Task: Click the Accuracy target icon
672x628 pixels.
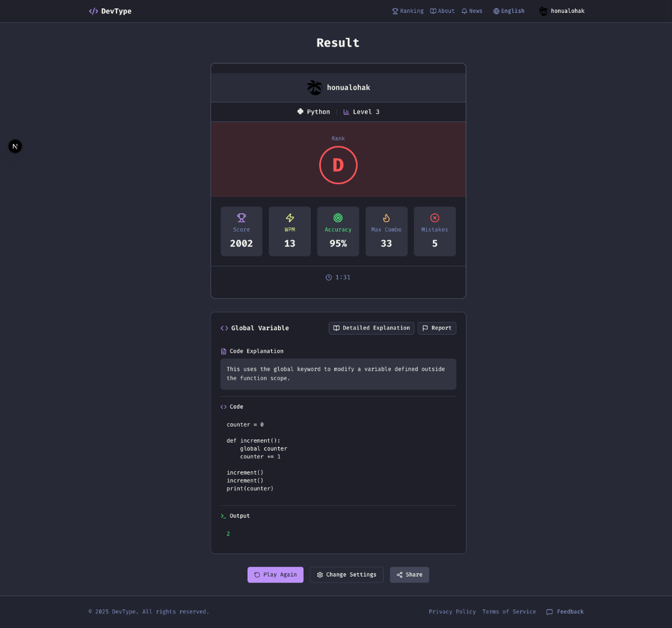Action: (338, 218)
